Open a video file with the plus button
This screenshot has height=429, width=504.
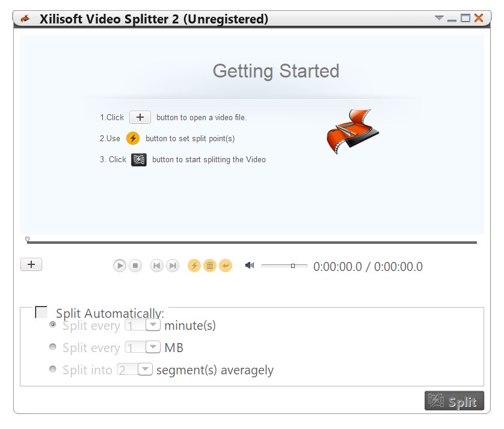pyautogui.click(x=31, y=264)
